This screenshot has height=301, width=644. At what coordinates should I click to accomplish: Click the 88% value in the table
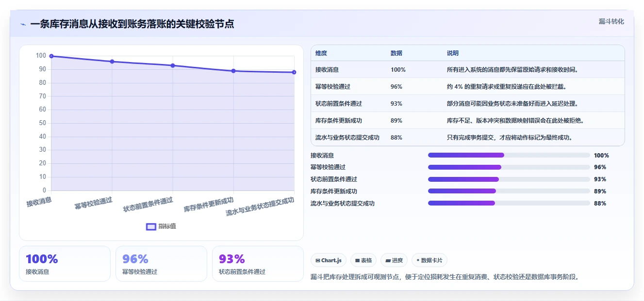pos(396,138)
